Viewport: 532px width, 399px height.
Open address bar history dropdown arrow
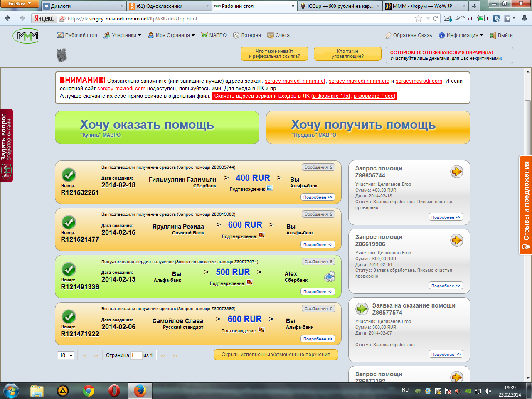click(x=428, y=18)
